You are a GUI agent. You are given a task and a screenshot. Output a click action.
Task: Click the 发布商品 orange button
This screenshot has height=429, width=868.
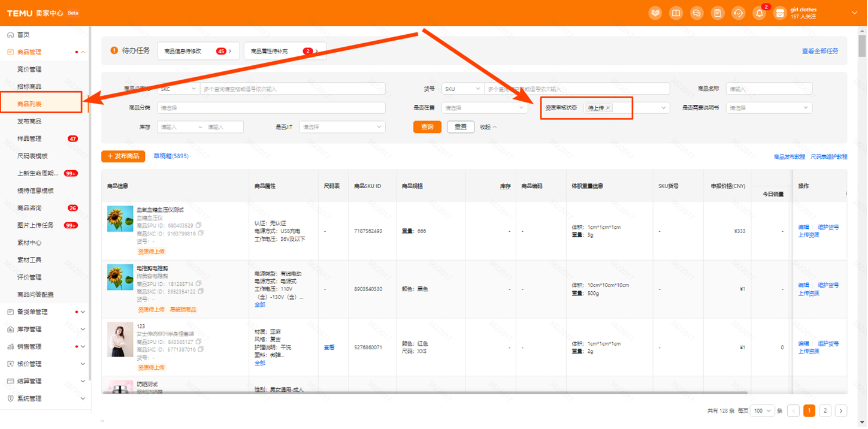pos(123,156)
